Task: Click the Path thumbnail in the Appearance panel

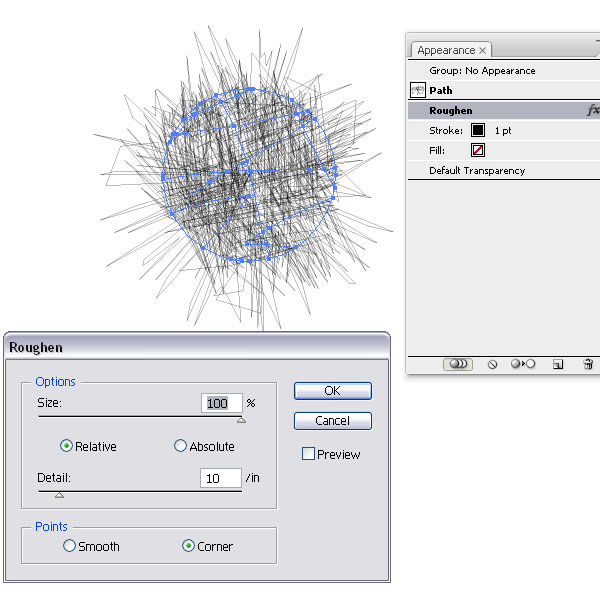Action: point(418,91)
